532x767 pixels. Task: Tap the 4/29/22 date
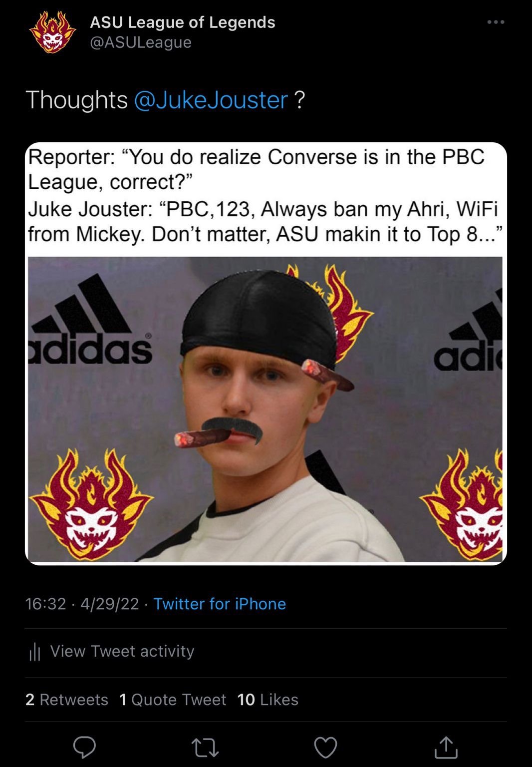coord(109,604)
